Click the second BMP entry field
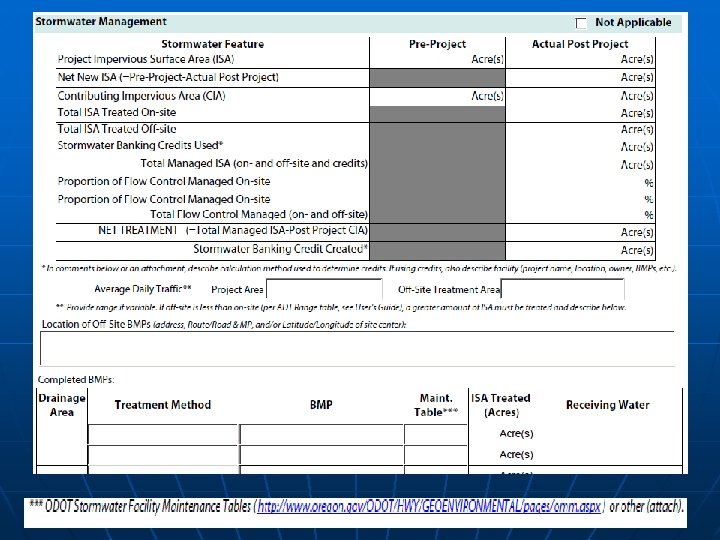 (321, 455)
